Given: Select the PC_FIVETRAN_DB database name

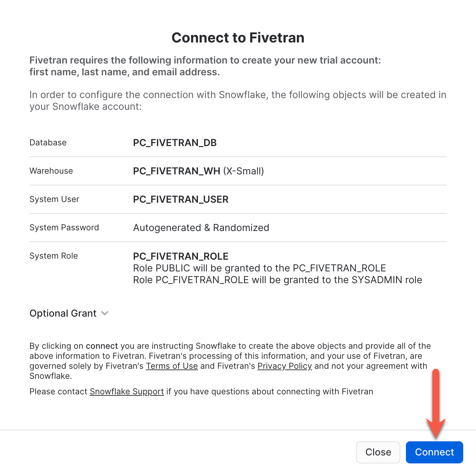Looking at the screenshot, I should 175,143.
